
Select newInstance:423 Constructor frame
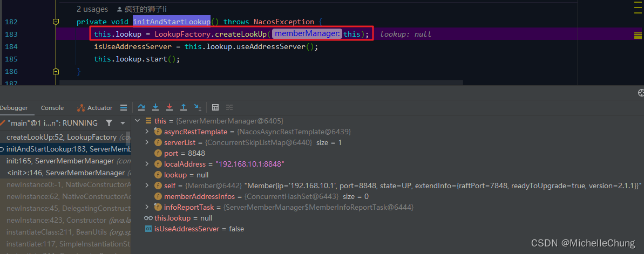[65, 220]
